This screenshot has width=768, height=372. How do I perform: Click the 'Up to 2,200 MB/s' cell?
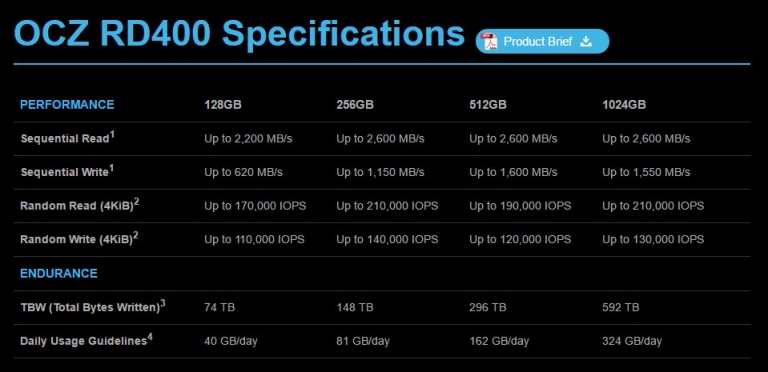coord(248,139)
